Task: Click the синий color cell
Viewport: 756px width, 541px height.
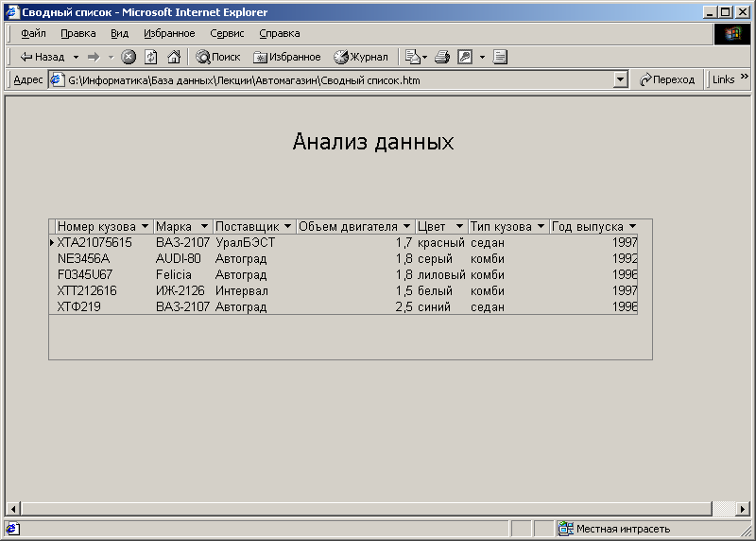Action: click(x=434, y=307)
